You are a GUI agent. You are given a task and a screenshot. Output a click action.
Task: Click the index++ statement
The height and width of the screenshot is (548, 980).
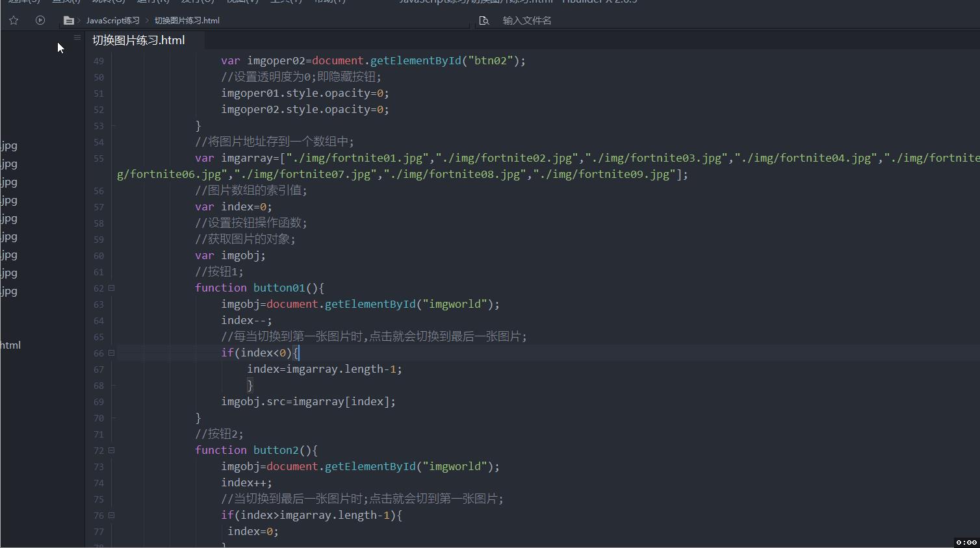pos(246,482)
